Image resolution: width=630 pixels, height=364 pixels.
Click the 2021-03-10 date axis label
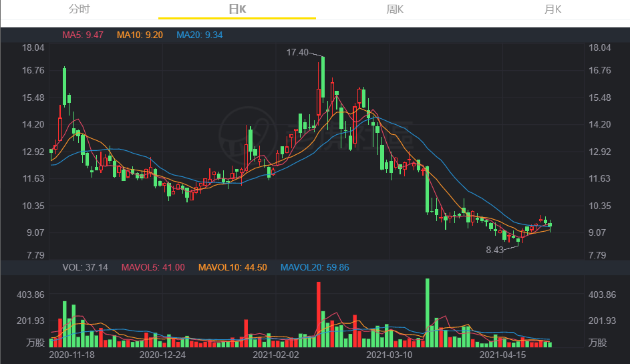click(x=389, y=355)
